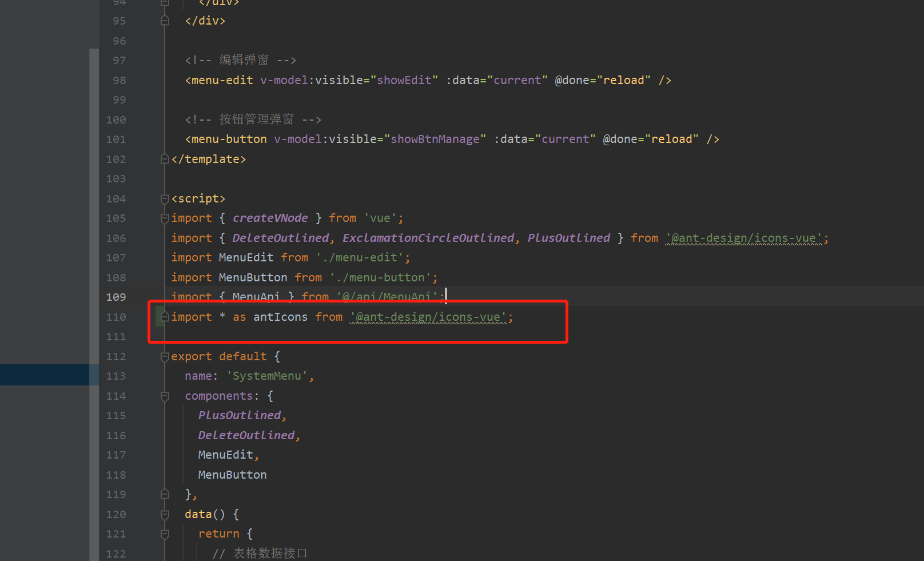The height and width of the screenshot is (561, 924).
Task: Click MenuButton in the components list
Action: (x=232, y=474)
